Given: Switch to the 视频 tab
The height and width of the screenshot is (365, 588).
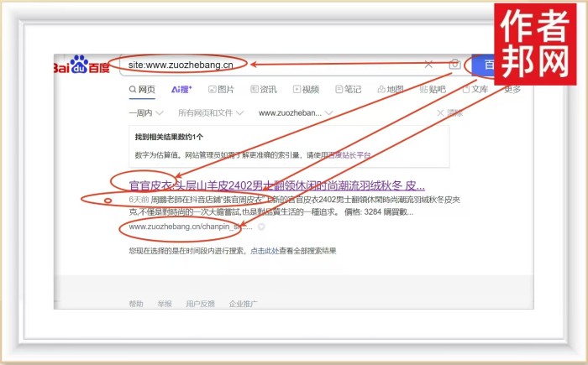Looking at the screenshot, I should click(306, 89).
